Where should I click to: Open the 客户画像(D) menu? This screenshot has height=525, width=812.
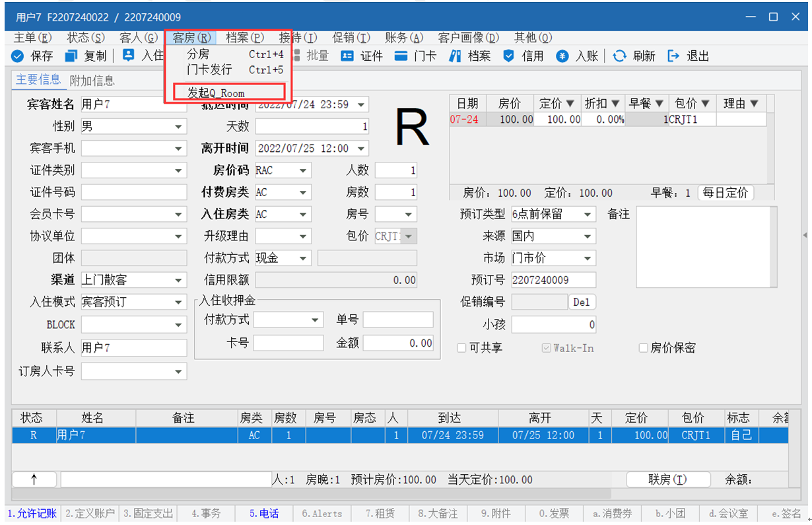(x=469, y=38)
